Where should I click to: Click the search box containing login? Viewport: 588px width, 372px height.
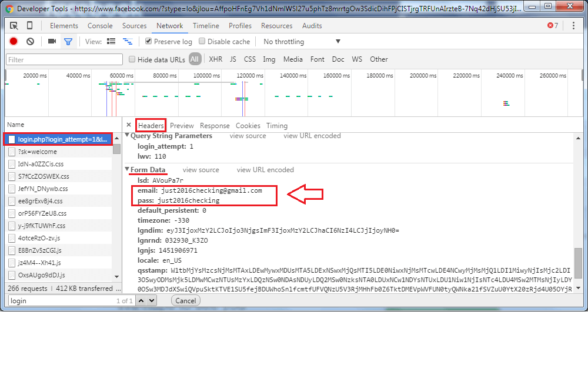pos(71,300)
